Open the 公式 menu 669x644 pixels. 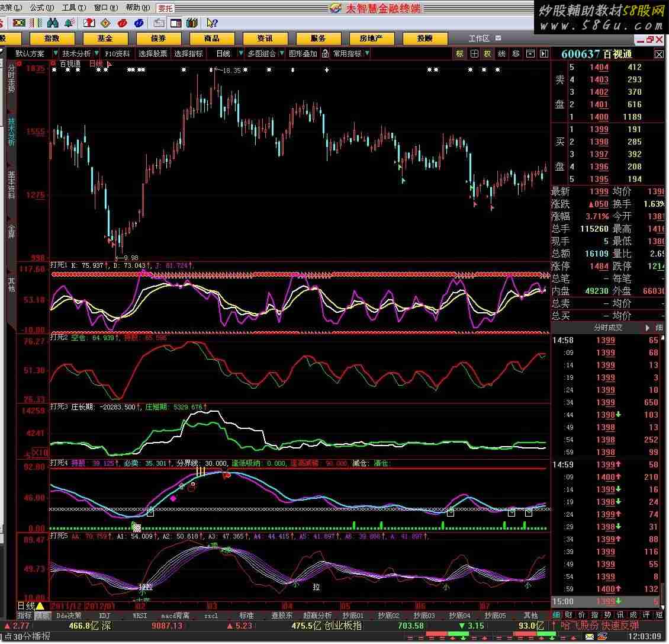[41, 8]
